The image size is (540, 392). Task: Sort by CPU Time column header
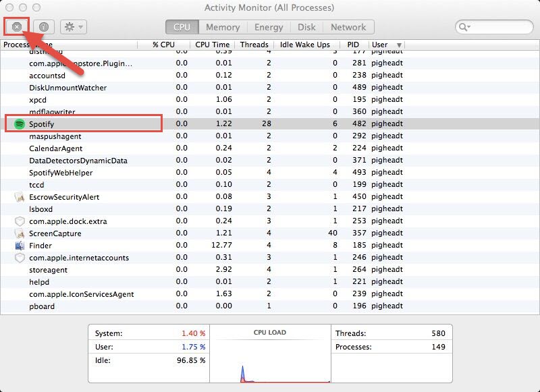click(x=213, y=45)
